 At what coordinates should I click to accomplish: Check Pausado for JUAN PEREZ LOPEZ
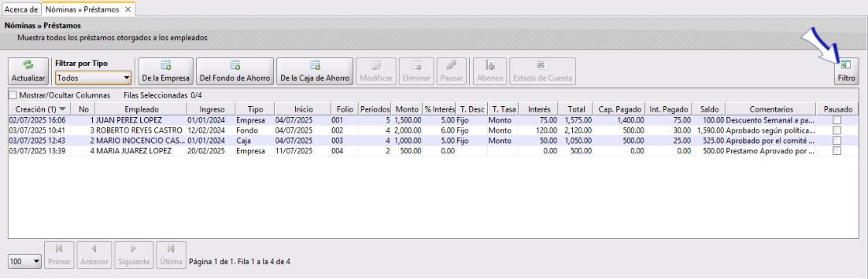[837, 119]
